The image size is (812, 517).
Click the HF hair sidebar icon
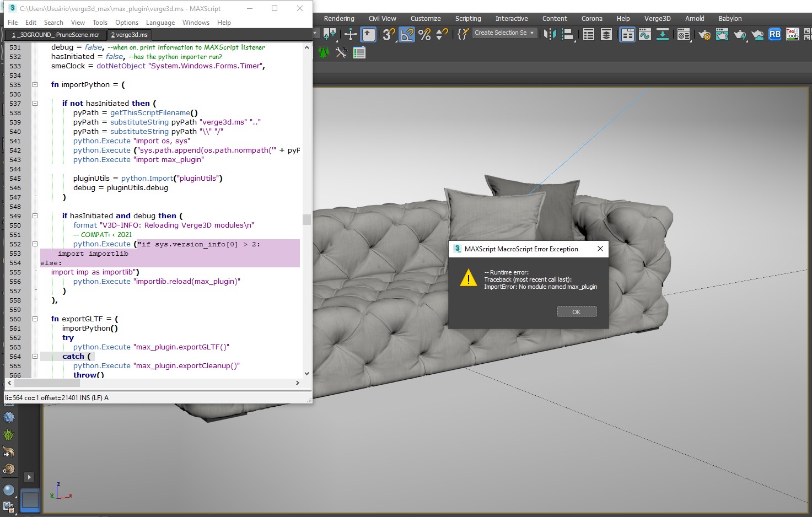pyautogui.click(x=9, y=453)
